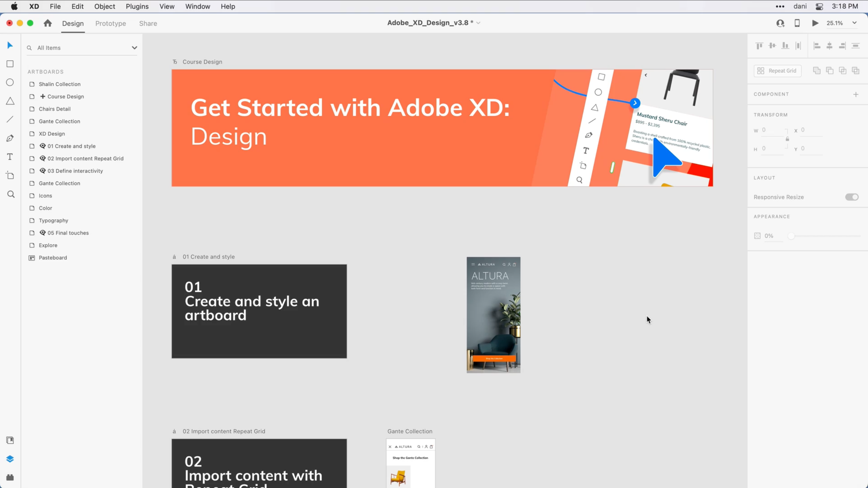This screenshot has height=488, width=868.
Task: Click the Distribute Horizontally icon
Action: 855,46
